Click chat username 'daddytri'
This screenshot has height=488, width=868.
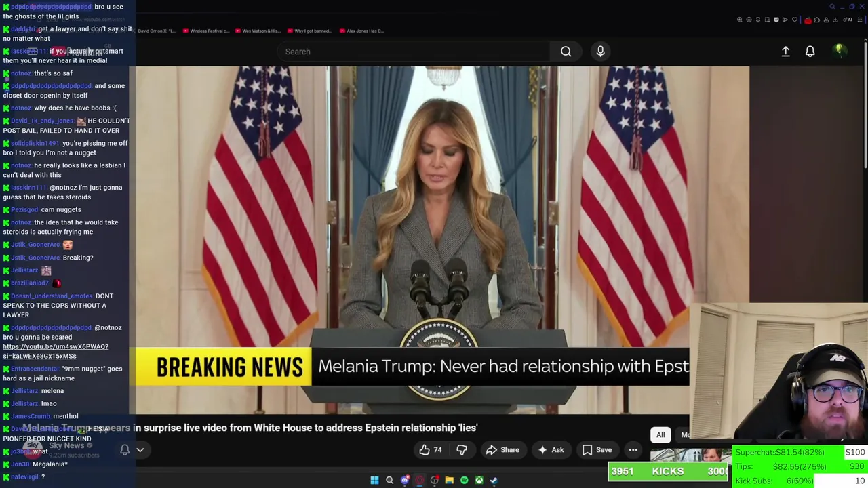[x=23, y=29]
